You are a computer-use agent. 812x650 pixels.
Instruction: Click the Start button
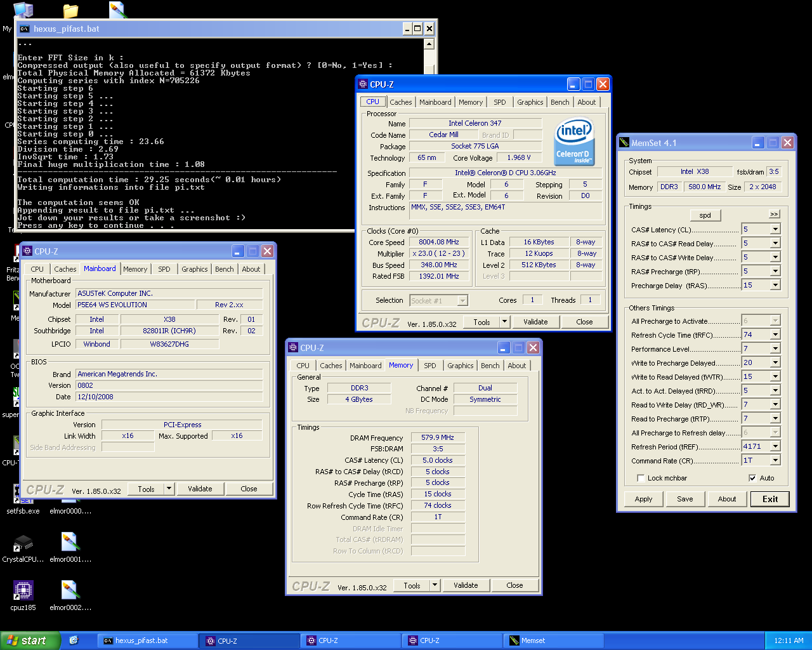coord(30,640)
